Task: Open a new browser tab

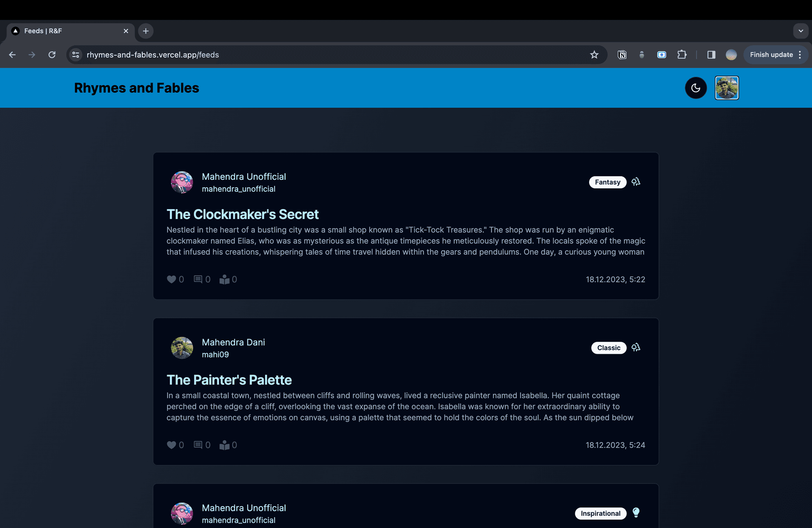Action: [x=146, y=31]
